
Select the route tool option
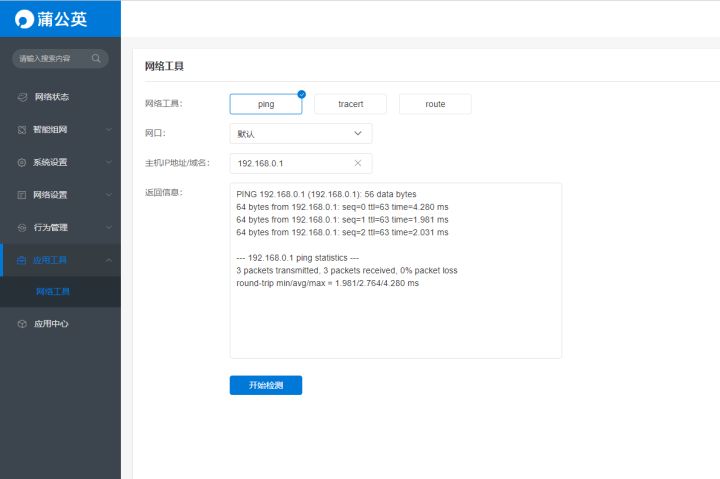[x=435, y=104]
